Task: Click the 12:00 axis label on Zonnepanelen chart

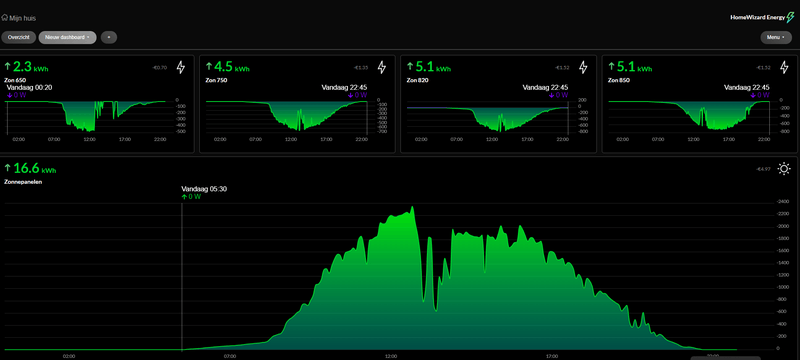Action: click(391, 355)
